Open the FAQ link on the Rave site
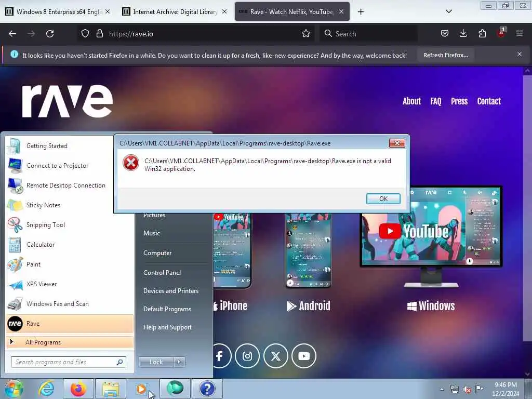532x399 pixels. (x=436, y=101)
